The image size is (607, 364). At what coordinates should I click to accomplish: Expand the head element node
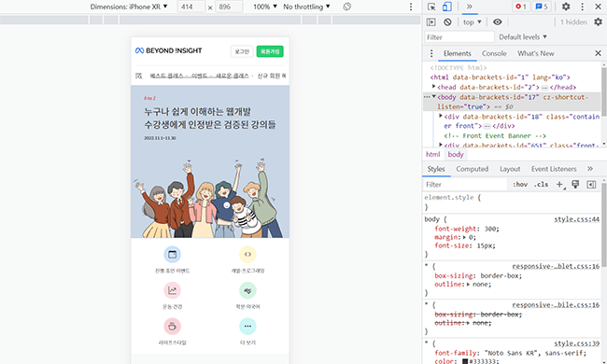point(434,87)
